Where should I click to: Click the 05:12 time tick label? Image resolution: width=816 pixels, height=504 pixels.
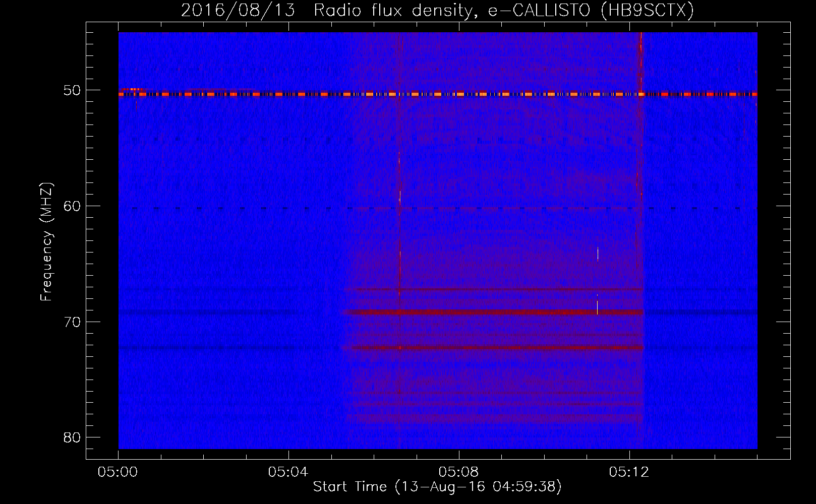(629, 472)
